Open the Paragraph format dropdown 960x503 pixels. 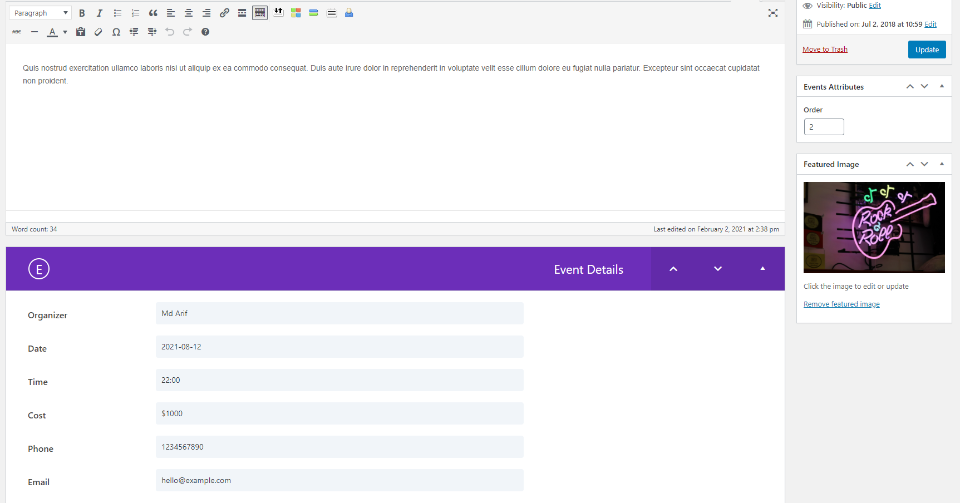tap(39, 13)
